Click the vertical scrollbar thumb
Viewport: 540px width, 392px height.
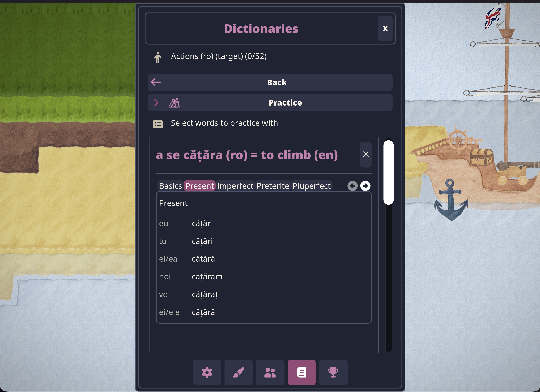(x=388, y=172)
